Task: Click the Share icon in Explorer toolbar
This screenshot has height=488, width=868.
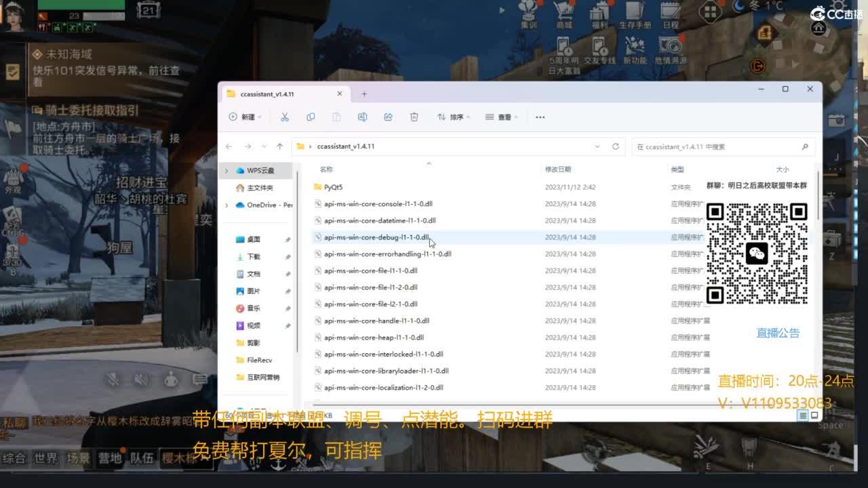Action: (389, 117)
